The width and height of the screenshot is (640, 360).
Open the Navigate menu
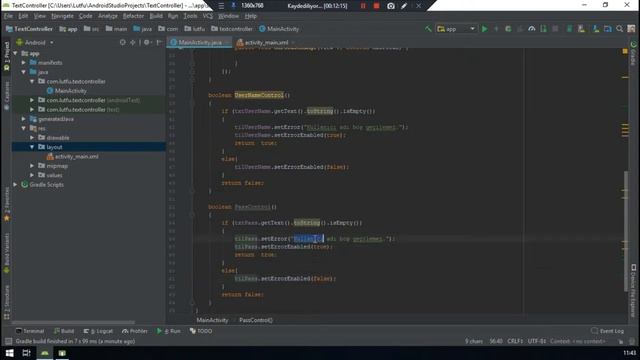pyautogui.click(x=62, y=16)
